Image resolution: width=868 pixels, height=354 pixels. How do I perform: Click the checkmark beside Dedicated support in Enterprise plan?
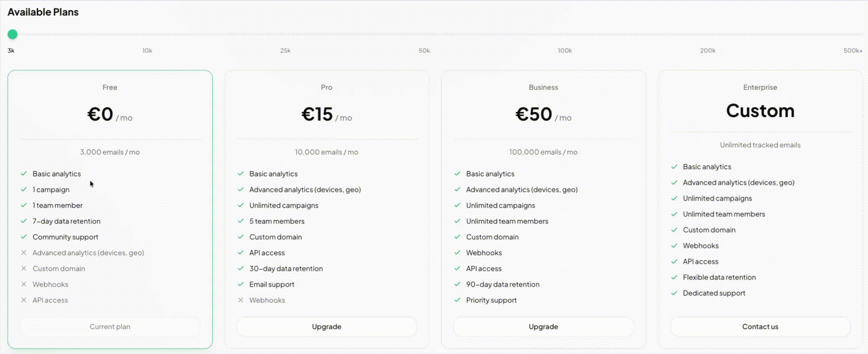[674, 293]
